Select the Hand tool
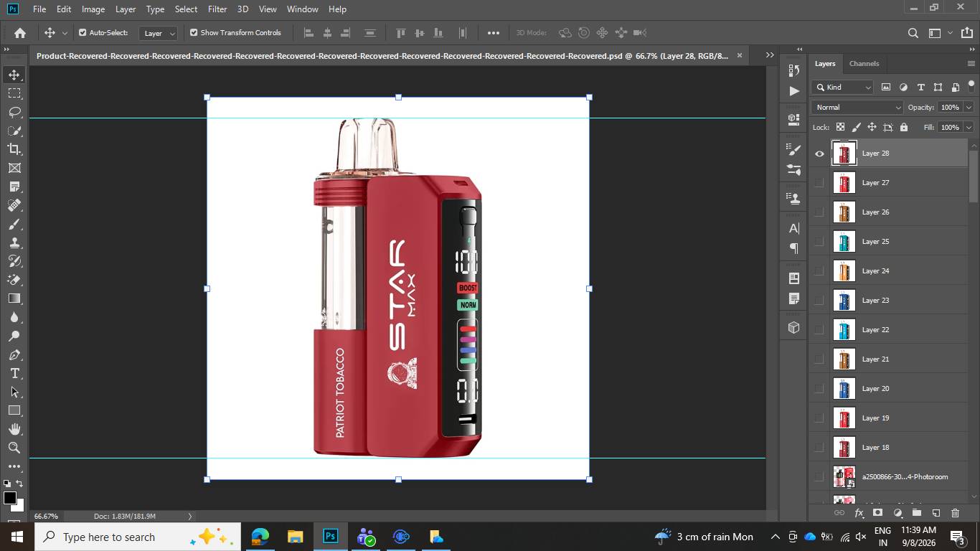980x551 pixels. 14,429
